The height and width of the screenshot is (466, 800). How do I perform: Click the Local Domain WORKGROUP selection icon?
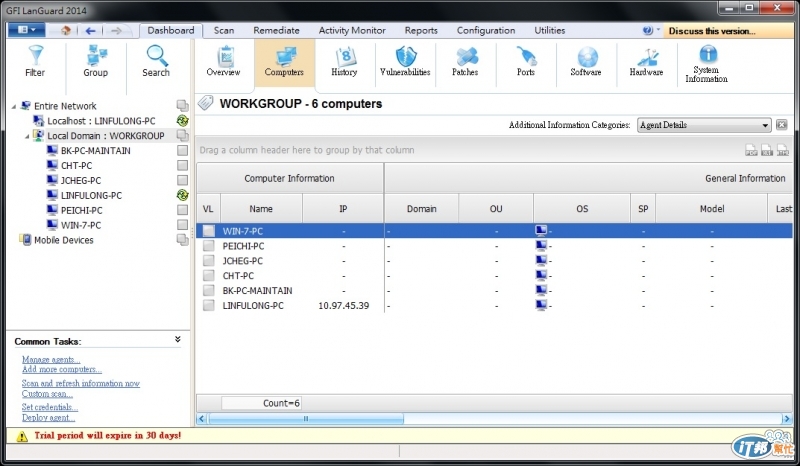click(182, 136)
